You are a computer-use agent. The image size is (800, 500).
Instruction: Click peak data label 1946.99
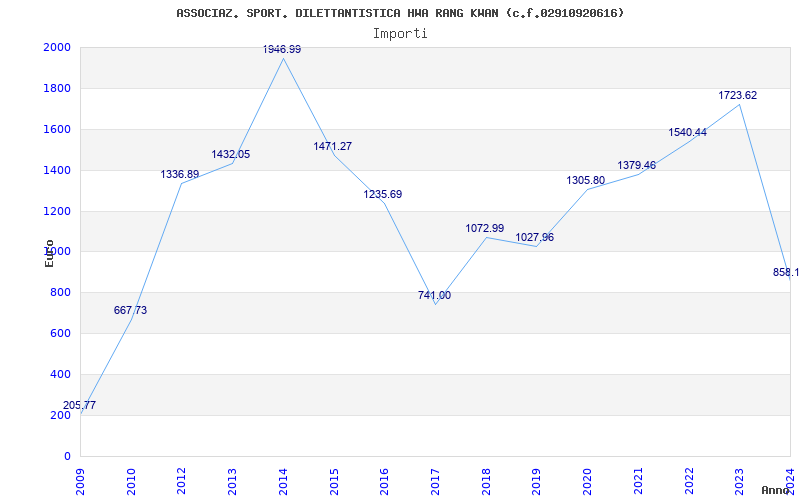(282, 49)
